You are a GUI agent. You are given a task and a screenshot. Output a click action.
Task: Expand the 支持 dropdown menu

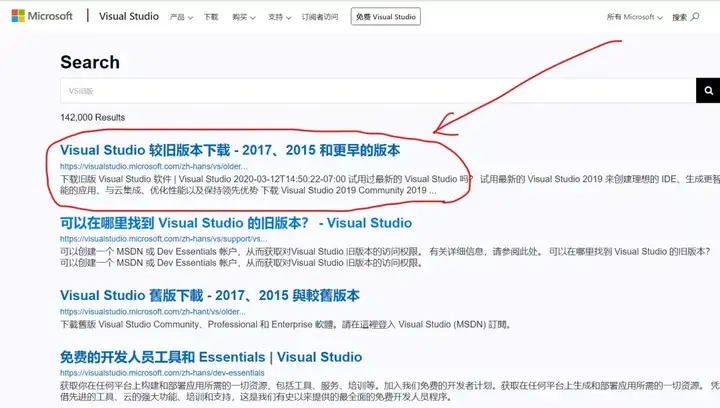coord(280,17)
